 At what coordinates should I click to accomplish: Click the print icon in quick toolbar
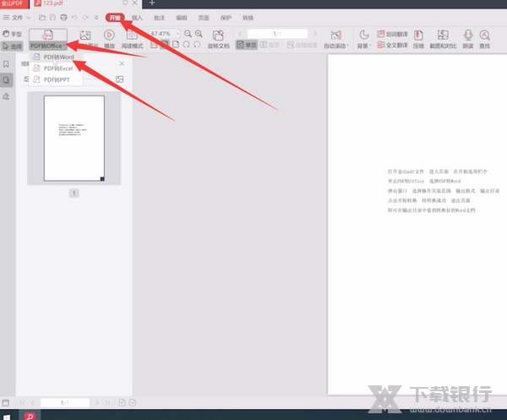click(65, 17)
